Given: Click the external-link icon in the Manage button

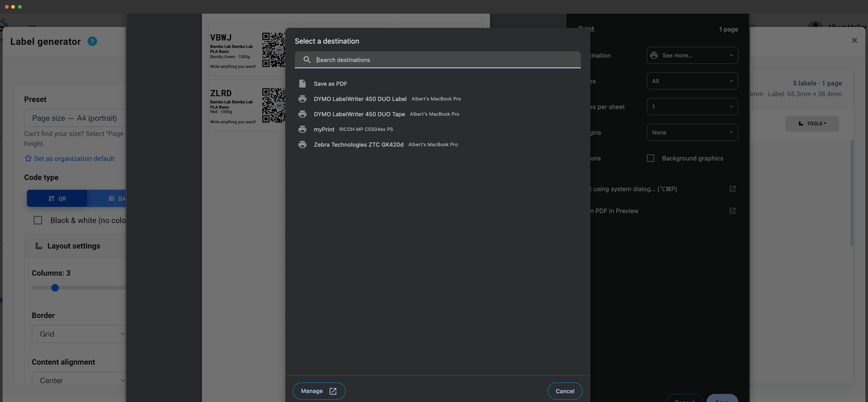Looking at the screenshot, I should [333, 391].
